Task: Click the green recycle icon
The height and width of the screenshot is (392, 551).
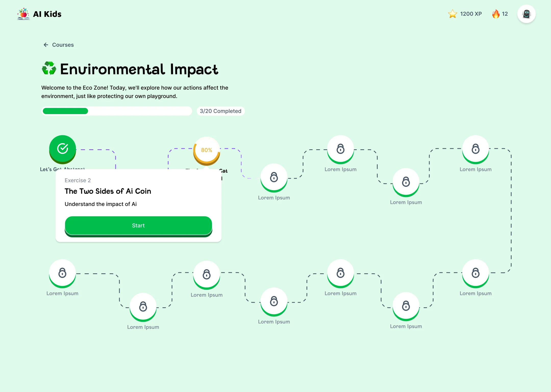Action: coord(49,68)
